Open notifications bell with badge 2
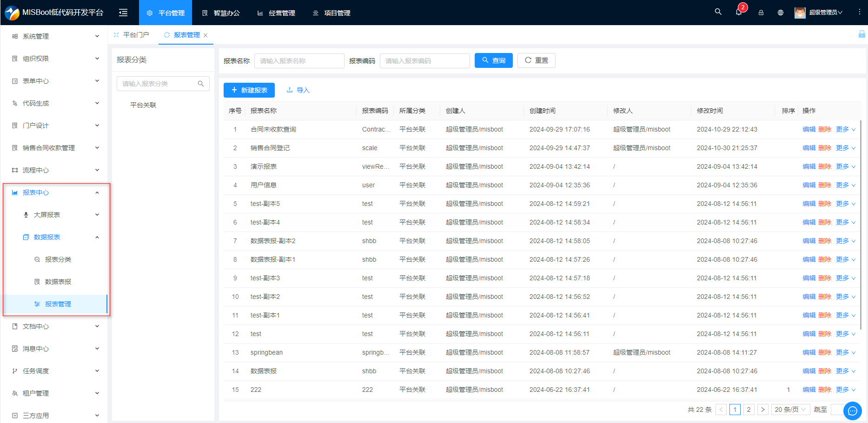Image resolution: width=868 pixels, height=423 pixels. tap(739, 12)
